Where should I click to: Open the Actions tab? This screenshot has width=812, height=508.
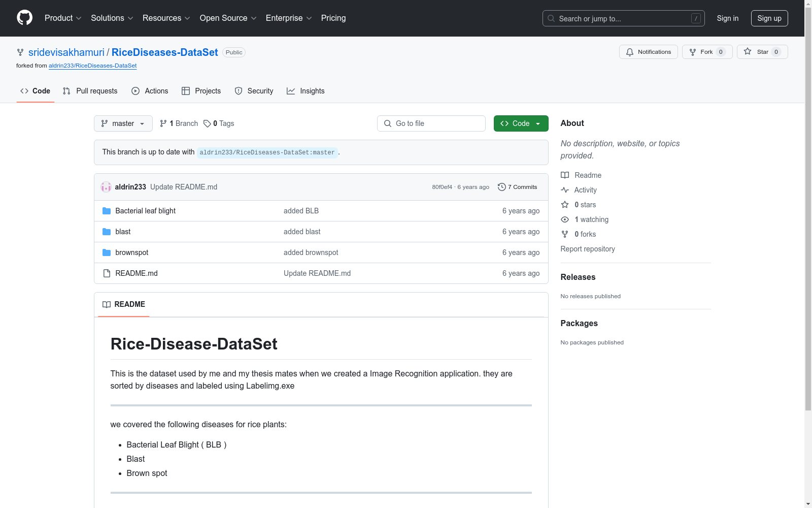[x=150, y=91]
